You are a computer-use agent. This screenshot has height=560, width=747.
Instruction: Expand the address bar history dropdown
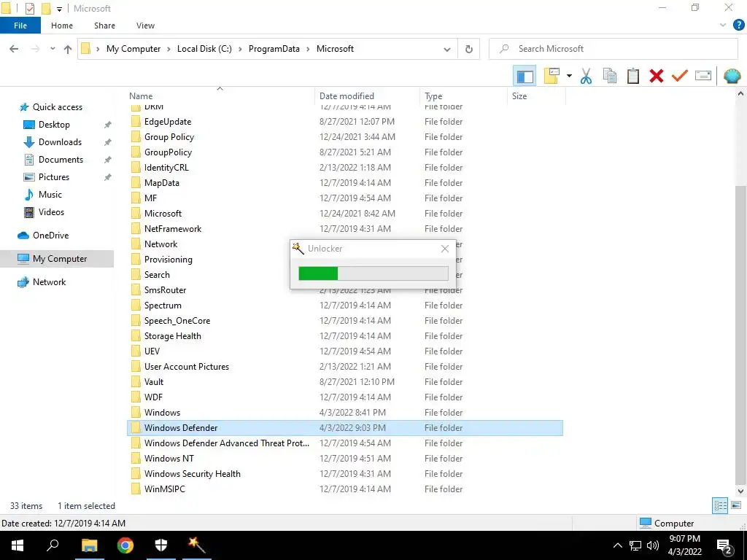(x=447, y=49)
